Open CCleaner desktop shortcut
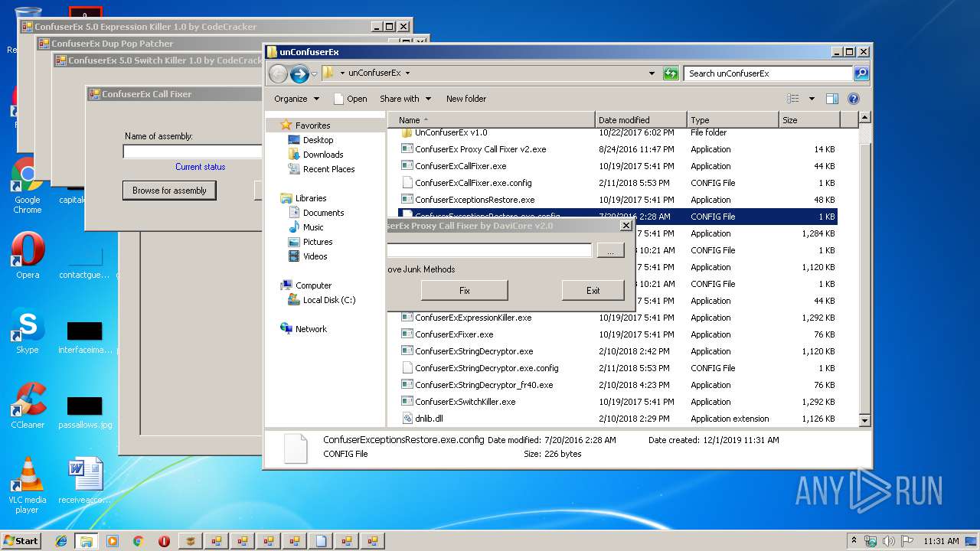The height and width of the screenshot is (551, 980). tap(28, 406)
